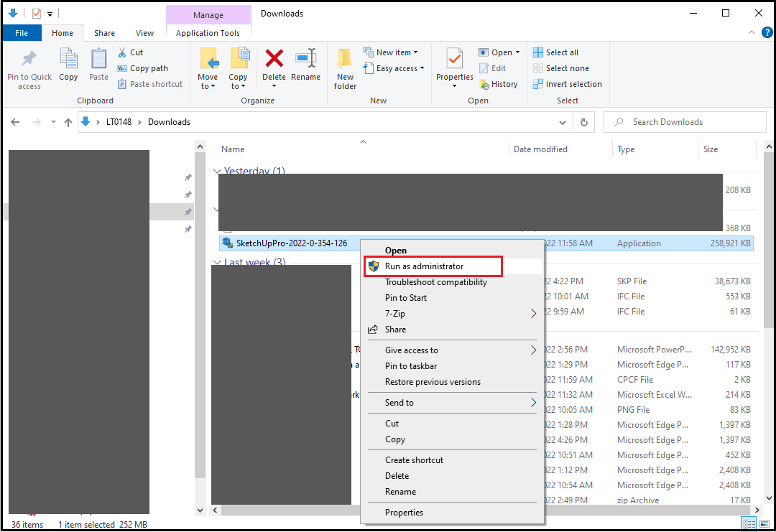Click the Copy icon in Clipboard group
The height and width of the screenshot is (532, 776).
point(68,60)
